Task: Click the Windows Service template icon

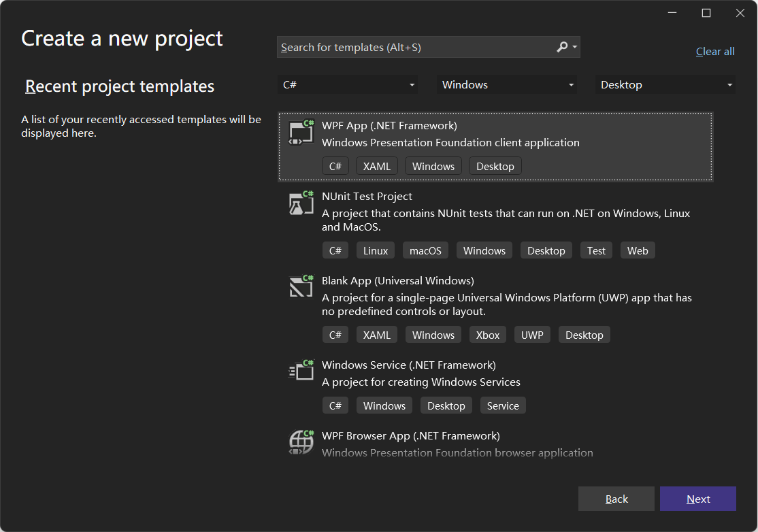Action: pos(301,371)
